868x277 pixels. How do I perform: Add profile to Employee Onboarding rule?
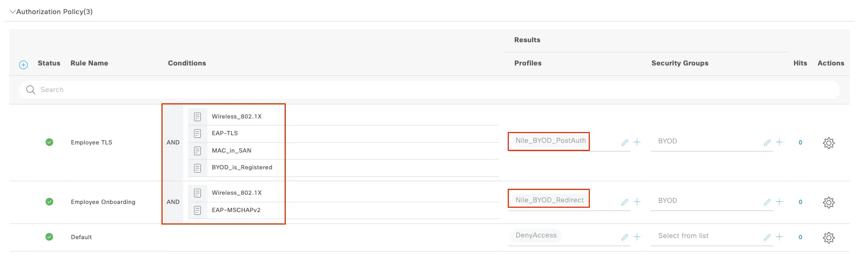coord(637,202)
